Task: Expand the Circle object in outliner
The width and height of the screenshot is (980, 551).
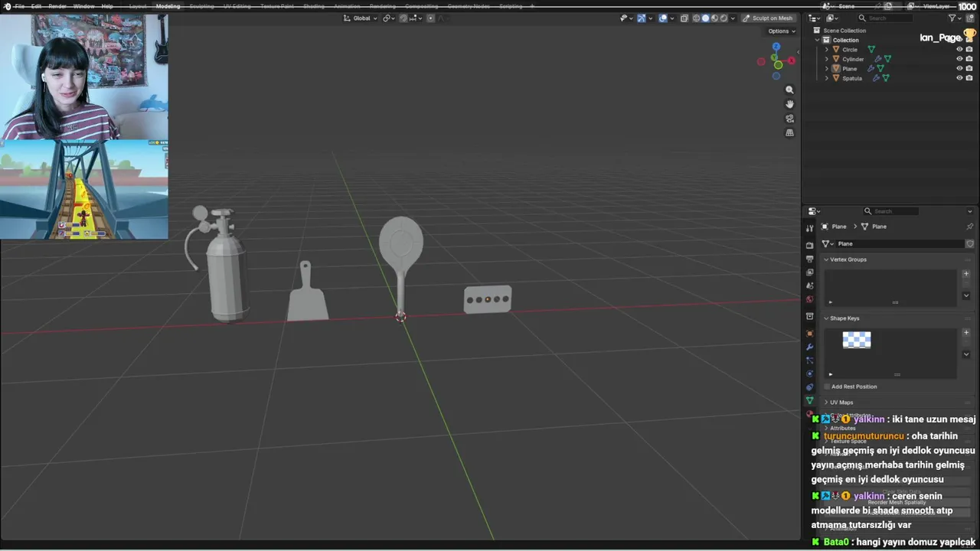Action: 826,50
